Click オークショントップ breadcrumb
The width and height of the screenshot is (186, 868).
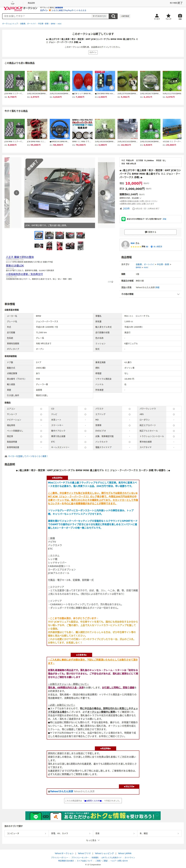coord(10,24)
